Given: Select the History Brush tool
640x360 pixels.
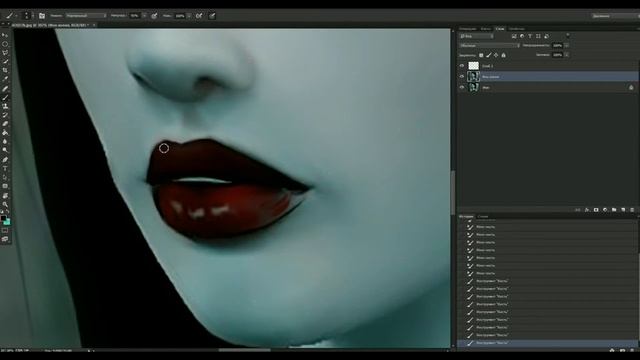Looking at the screenshot, I should 5,115.
